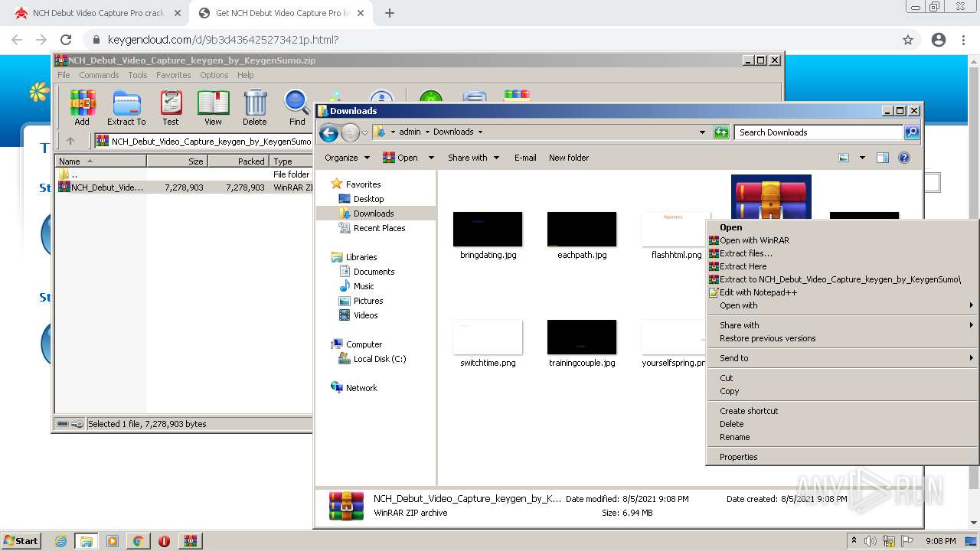Image resolution: width=980 pixels, height=551 pixels.
Task: Open WinRAR File menu
Action: (64, 75)
